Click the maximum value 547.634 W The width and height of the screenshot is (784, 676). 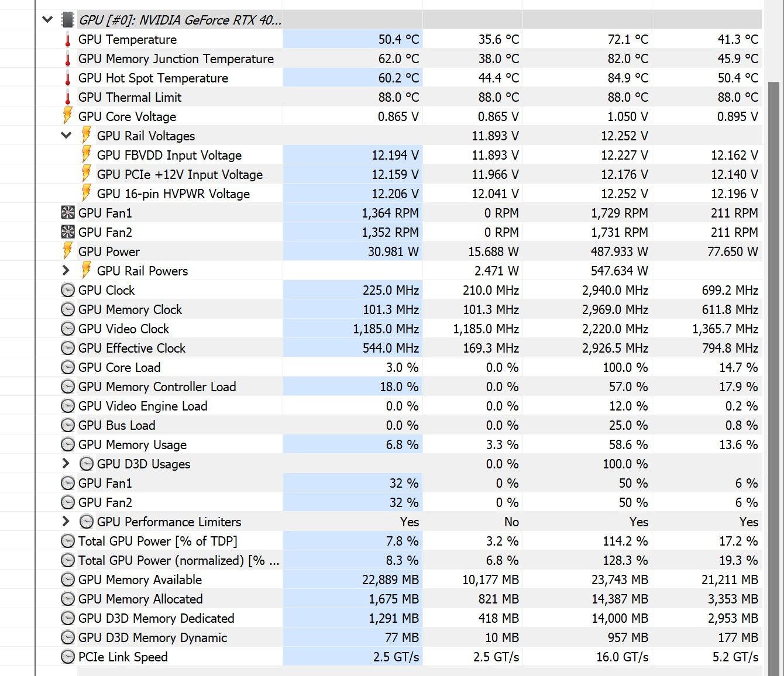(x=619, y=271)
